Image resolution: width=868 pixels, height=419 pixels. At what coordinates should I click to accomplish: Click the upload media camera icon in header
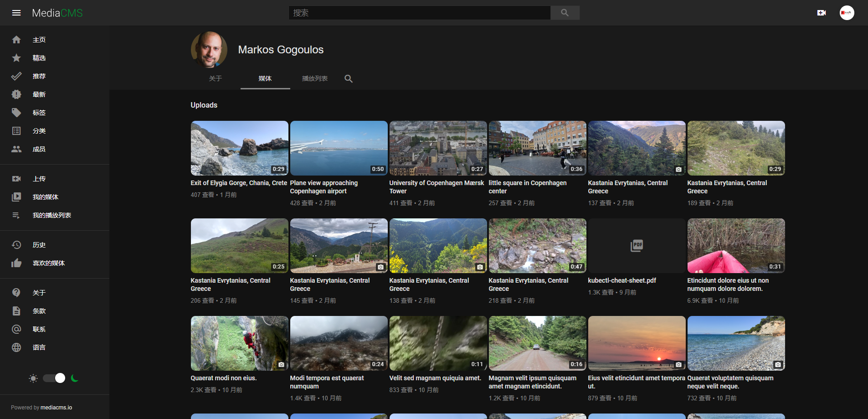[x=822, y=13]
